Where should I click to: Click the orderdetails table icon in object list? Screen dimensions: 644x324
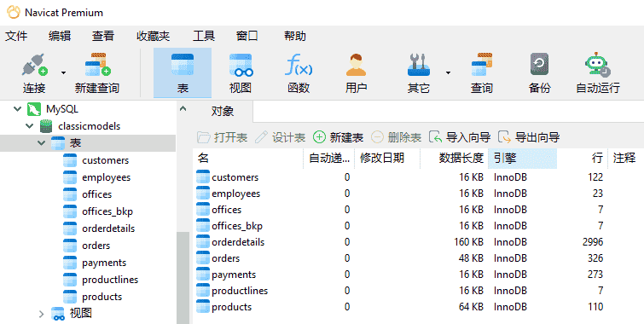click(203, 242)
